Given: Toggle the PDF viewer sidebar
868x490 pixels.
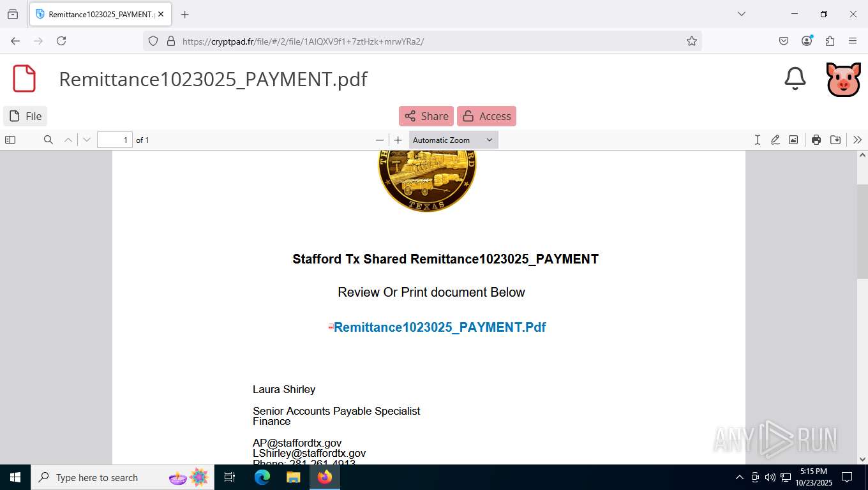Looking at the screenshot, I should (x=10, y=140).
